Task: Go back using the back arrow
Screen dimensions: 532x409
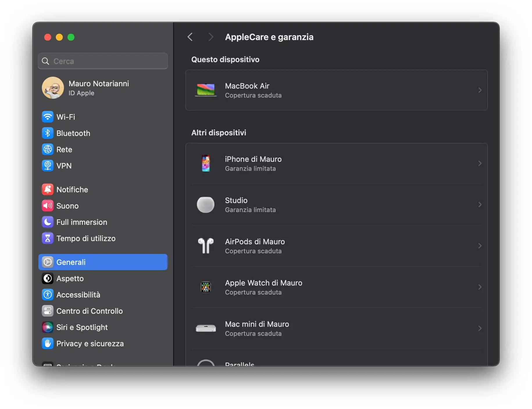Action: [x=190, y=37]
